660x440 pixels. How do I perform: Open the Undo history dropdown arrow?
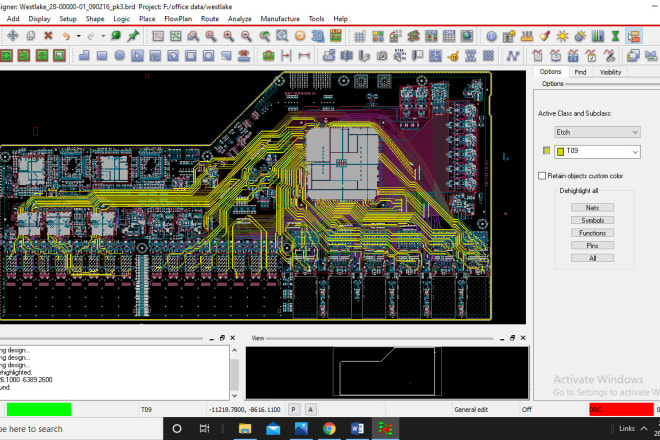pyautogui.click(x=78, y=36)
